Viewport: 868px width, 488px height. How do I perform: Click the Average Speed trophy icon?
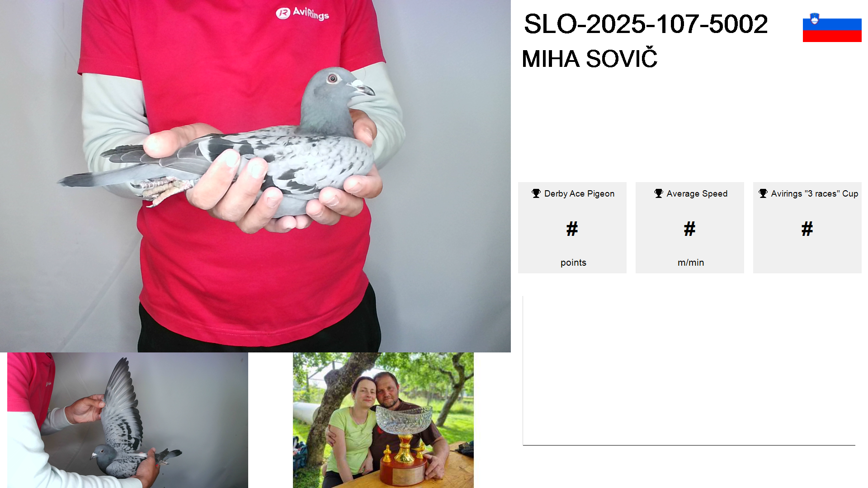tap(659, 193)
